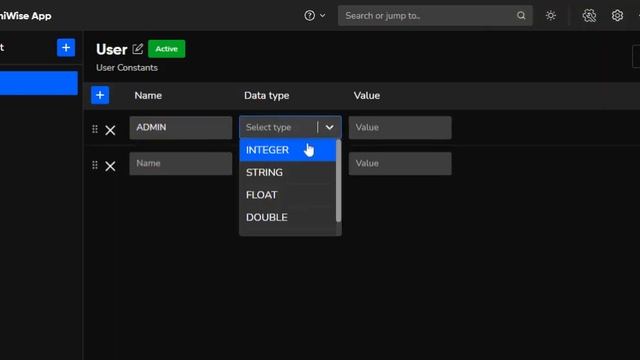Click the 'Data type' column header

point(267,96)
